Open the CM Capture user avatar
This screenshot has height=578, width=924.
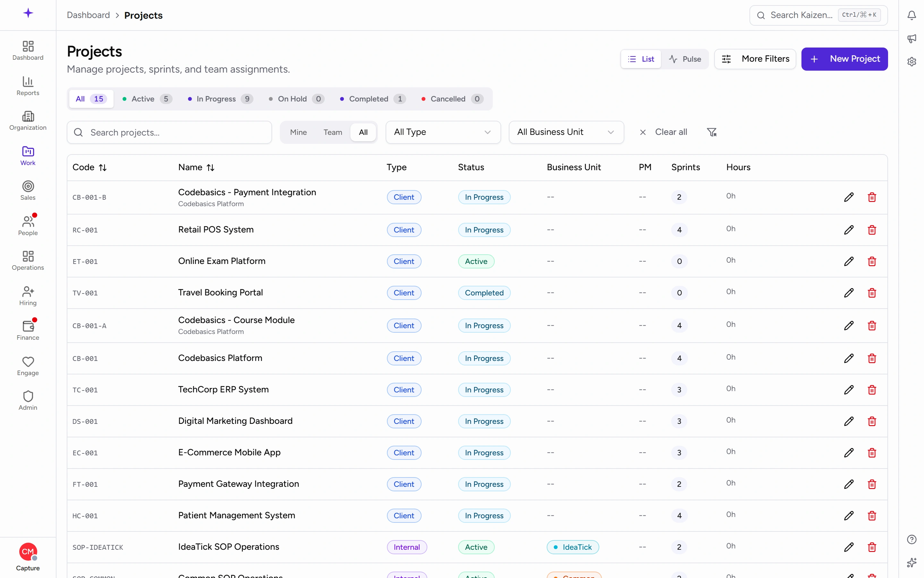pyautogui.click(x=28, y=552)
